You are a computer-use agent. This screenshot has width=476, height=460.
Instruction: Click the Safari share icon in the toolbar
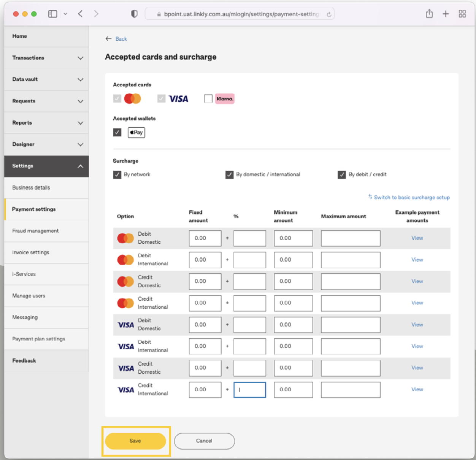429,13
